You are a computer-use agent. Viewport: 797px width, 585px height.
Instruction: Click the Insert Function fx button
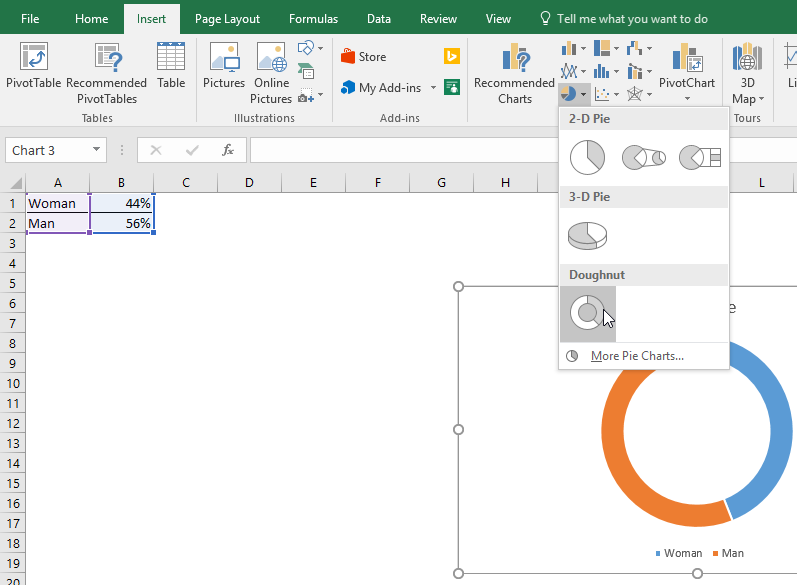click(x=228, y=150)
